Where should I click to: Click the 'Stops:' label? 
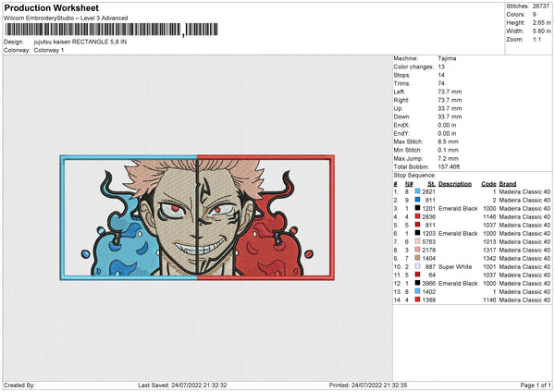tap(402, 75)
